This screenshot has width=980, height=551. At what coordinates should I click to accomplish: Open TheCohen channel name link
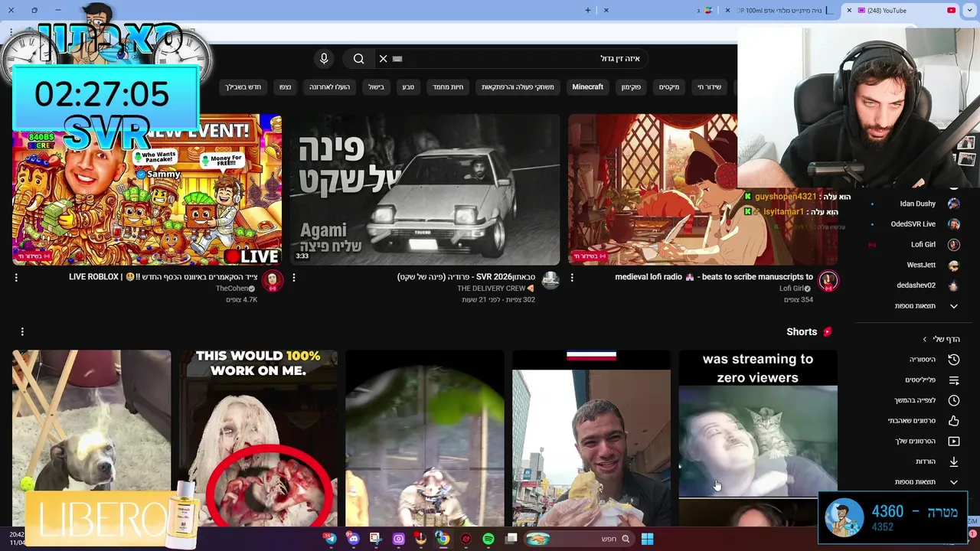pyautogui.click(x=233, y=289)
